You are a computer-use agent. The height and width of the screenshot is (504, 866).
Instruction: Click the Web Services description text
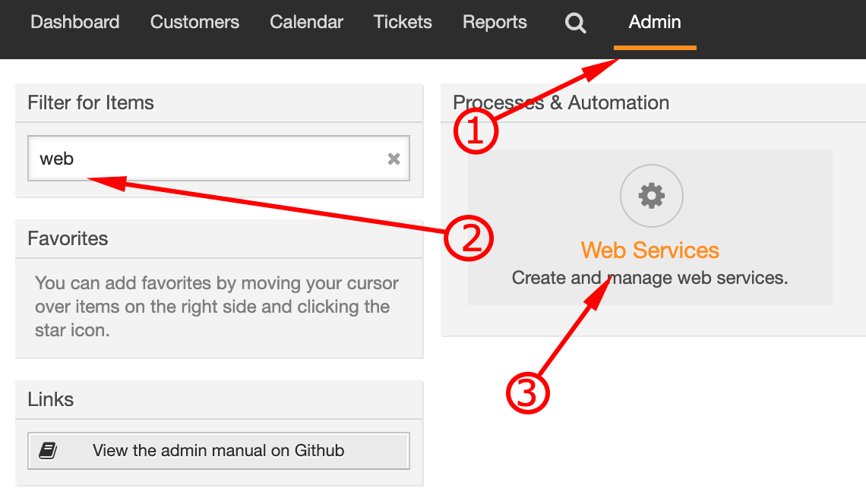point(649,278)
